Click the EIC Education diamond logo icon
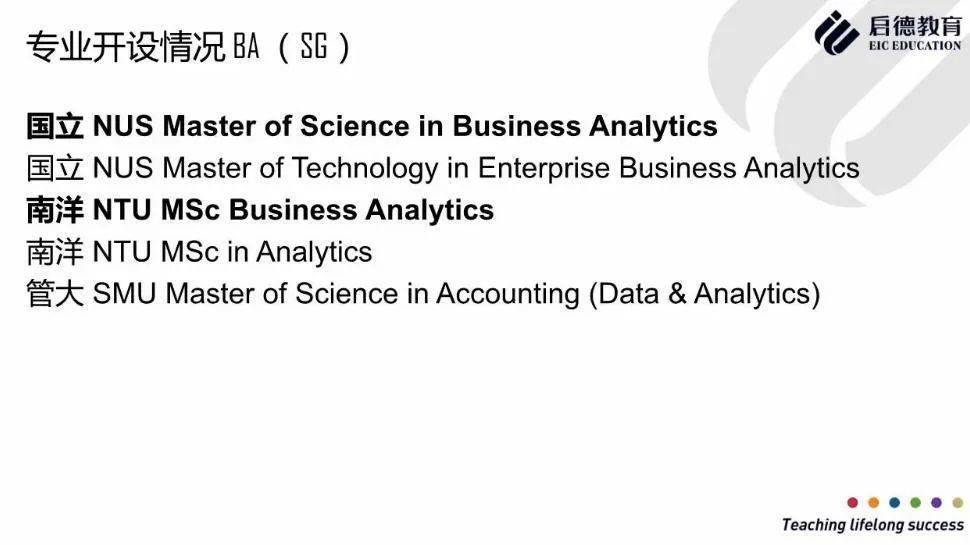 837,32
